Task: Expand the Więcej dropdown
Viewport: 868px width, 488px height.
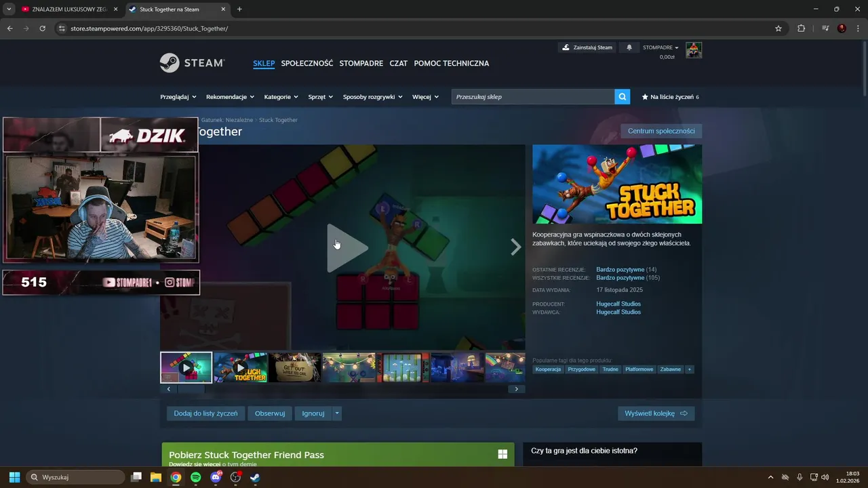Action: [x=426, y=97]
